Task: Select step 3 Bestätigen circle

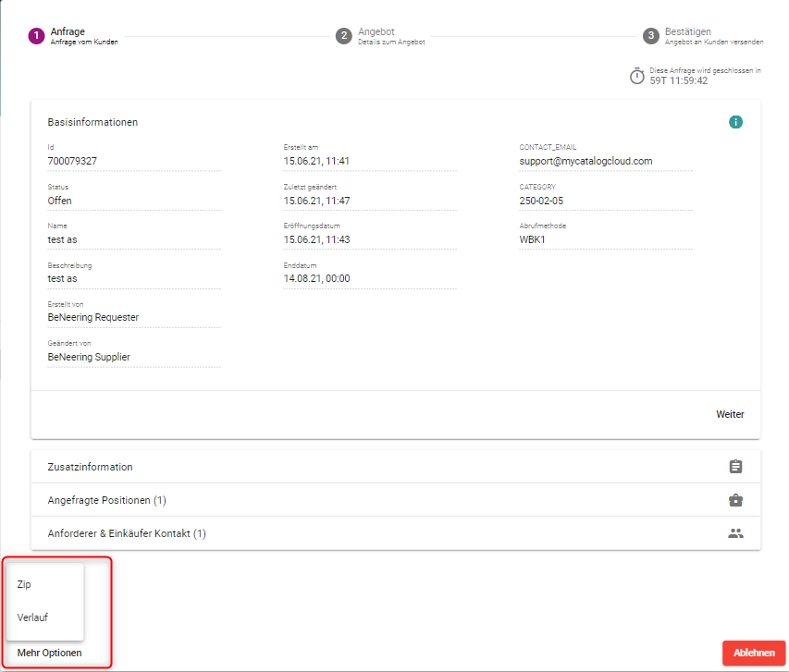Action: pos(650,36)
